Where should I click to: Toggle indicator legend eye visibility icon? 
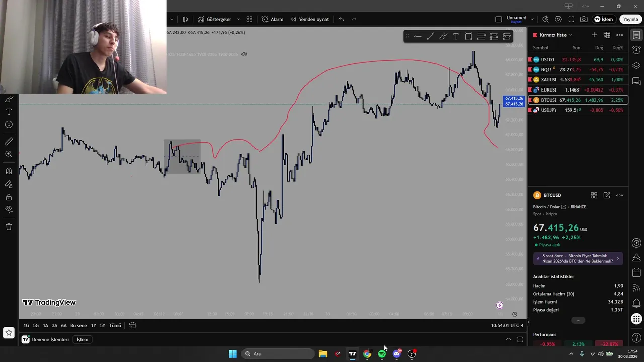(244, 54)
